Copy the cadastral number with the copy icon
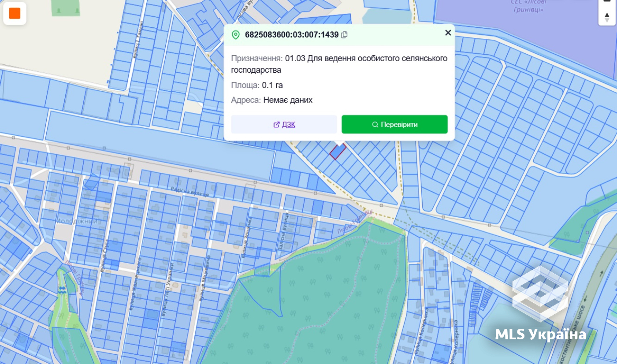 [345, 34]
